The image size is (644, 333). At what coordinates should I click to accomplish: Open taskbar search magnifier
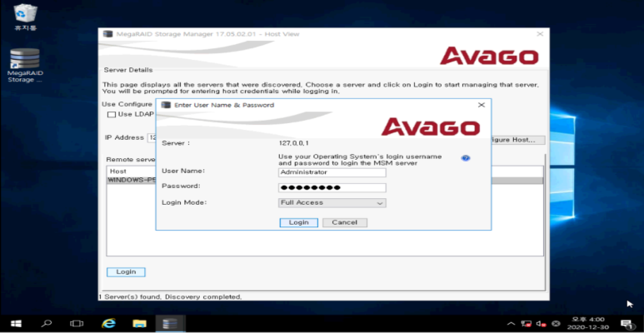click(x=47, y=324)
